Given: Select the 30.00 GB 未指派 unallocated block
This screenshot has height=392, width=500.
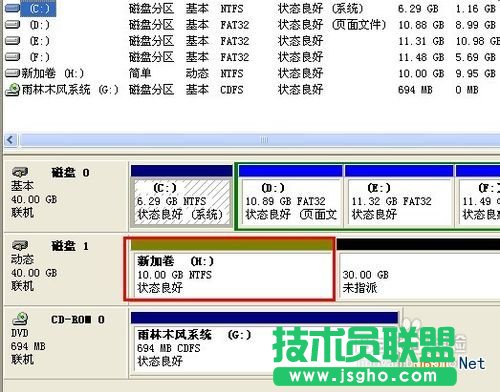Looking at the screenshot, I should pyautogui.click(x=418, y=269).
